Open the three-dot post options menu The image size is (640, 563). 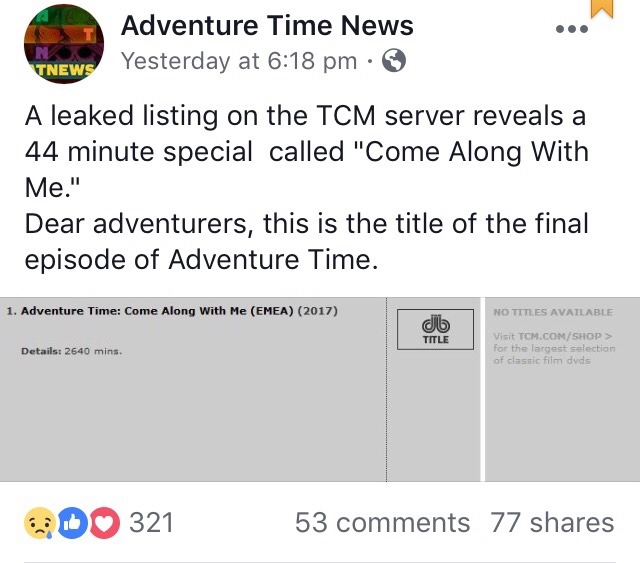[x=572, y=29]
